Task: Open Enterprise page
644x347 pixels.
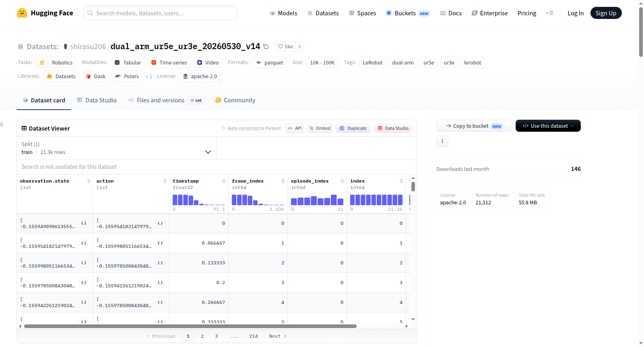Action: [489, 13]
